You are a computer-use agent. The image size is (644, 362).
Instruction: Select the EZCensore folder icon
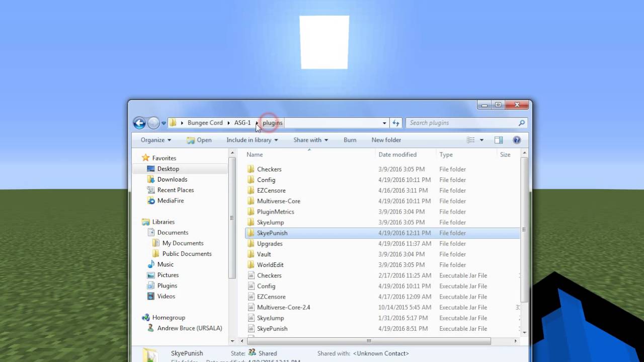tap(251, 190)
